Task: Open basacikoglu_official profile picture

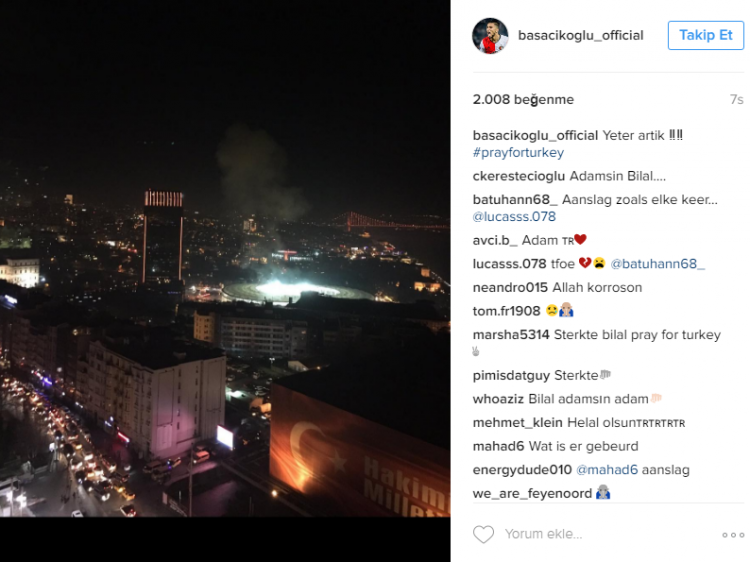Action: click(x=490, y=36)
